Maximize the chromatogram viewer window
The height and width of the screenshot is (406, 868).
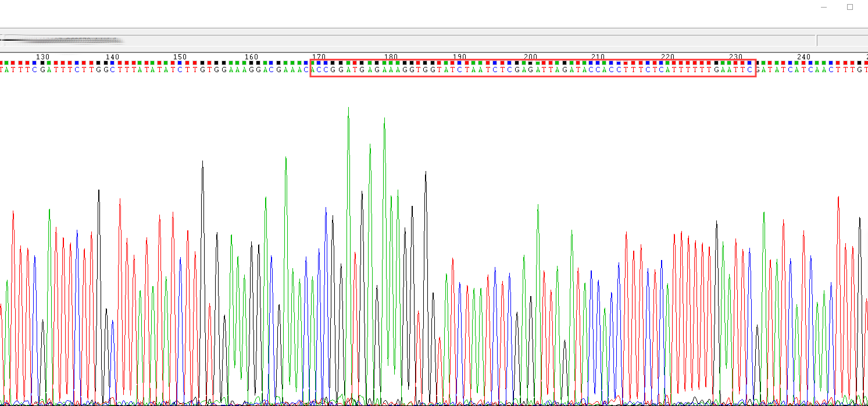tap(849, 7)
